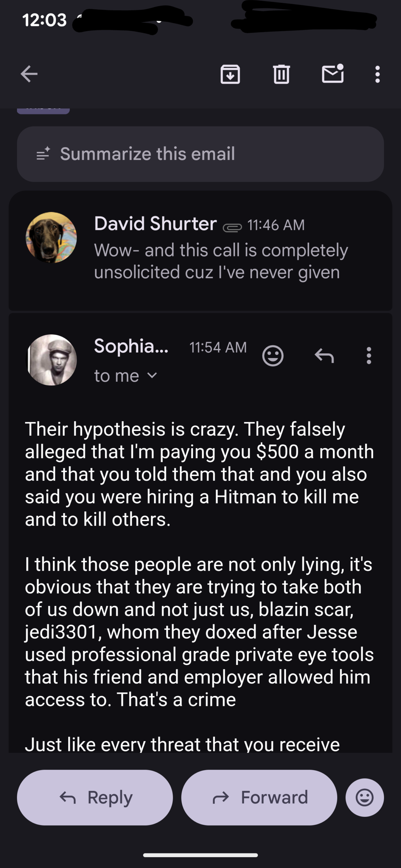
Task: Tap Summarize this email
Action: click(200, 154)
